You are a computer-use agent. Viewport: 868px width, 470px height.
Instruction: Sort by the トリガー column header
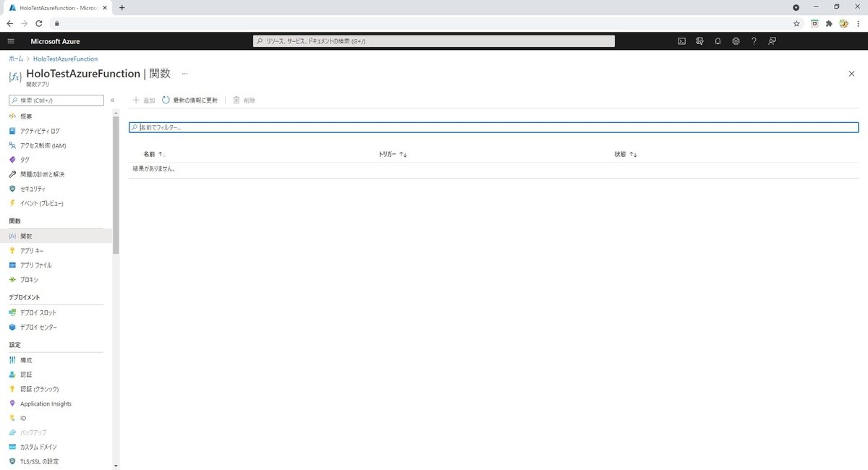tap(393, 154)
